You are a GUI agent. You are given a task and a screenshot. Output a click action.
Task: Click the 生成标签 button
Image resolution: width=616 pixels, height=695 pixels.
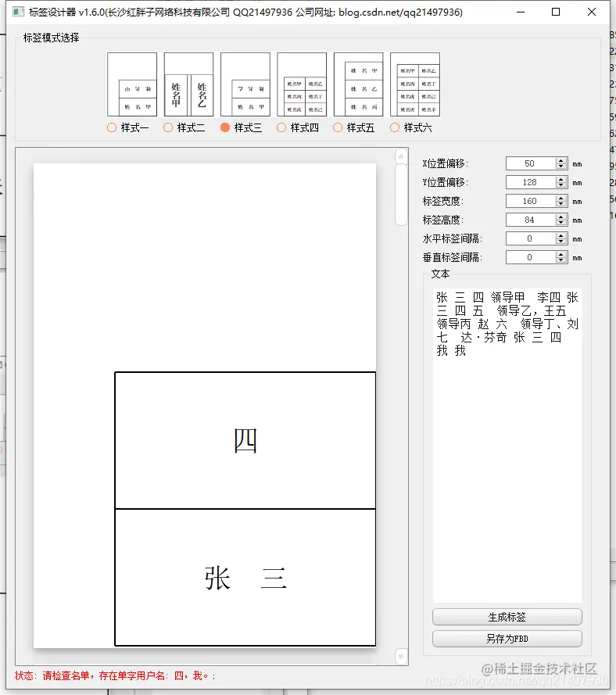click(x=507, y=617)
